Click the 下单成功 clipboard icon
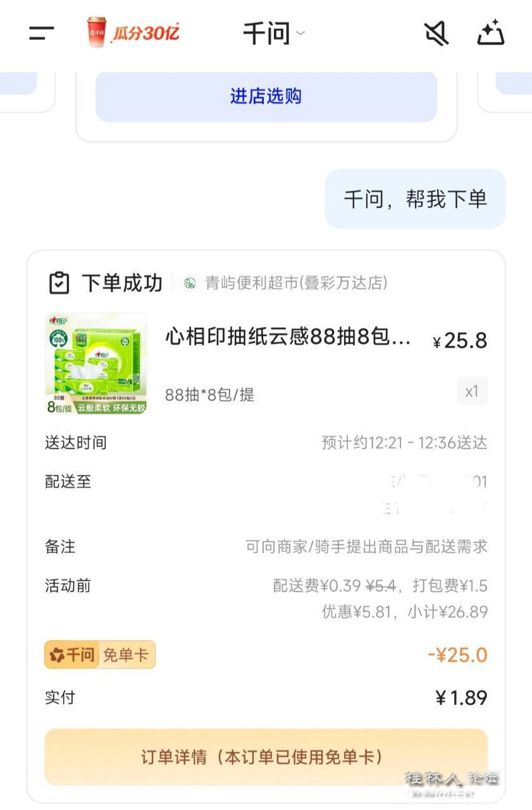Viewport: 532px width, 810px height. 59,283
